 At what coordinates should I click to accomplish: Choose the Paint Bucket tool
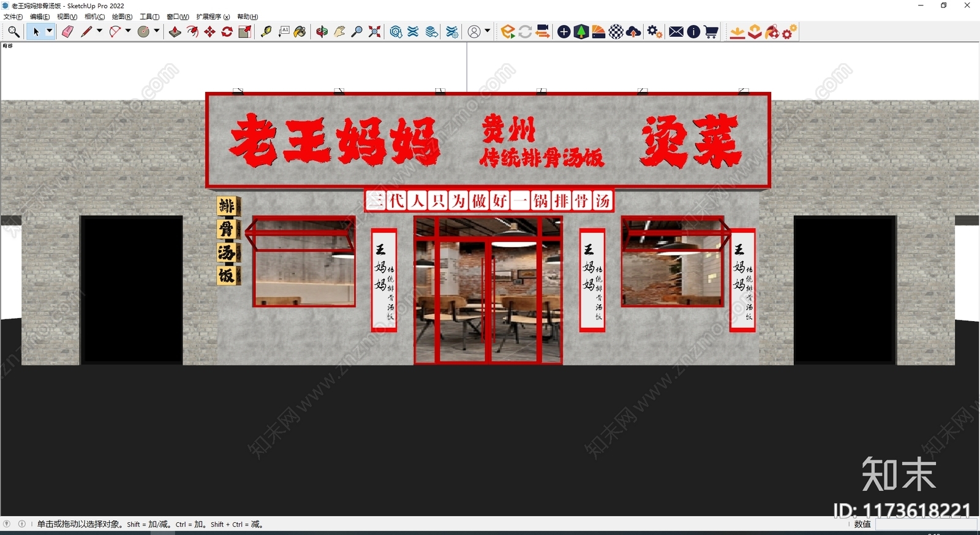click(300, 32)
